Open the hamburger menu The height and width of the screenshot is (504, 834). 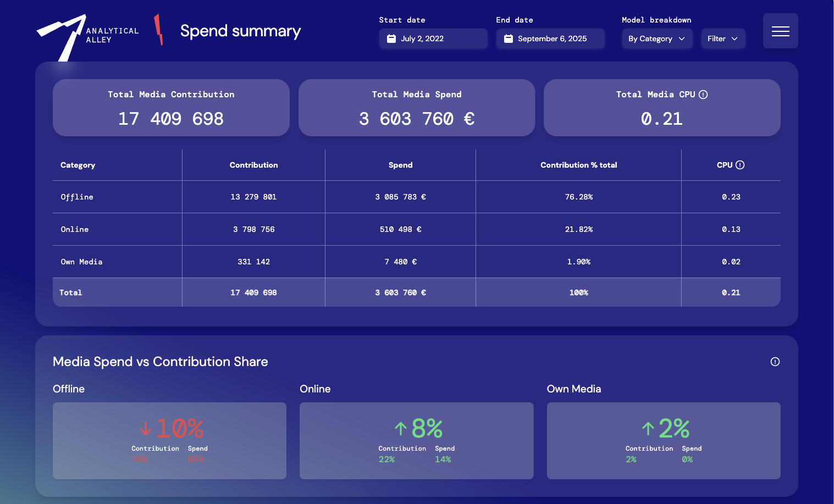point(780,31)
